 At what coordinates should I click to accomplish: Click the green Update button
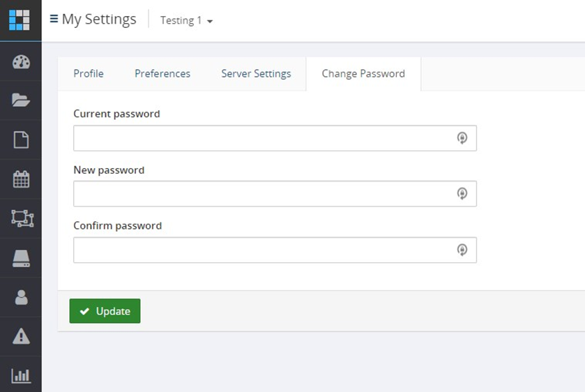pyautogui.click(x=105, y=311)
